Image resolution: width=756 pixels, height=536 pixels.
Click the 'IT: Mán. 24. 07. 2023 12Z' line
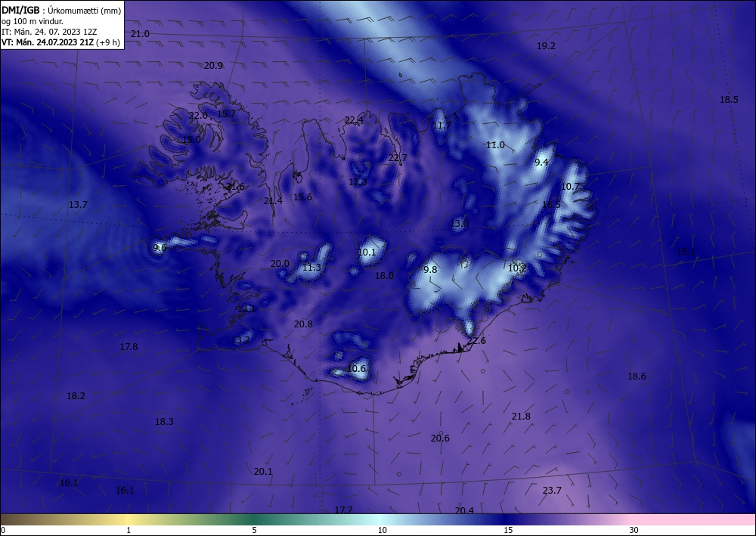click(x=49, y=32)
